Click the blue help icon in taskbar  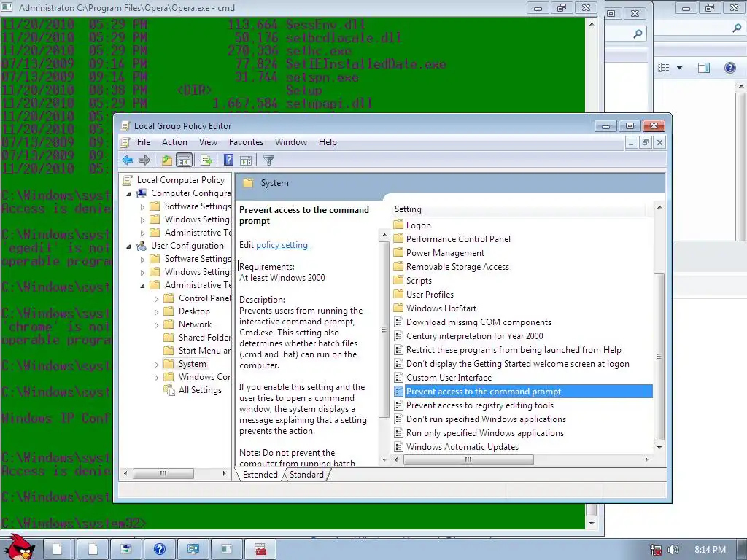[x=160, y=550]
